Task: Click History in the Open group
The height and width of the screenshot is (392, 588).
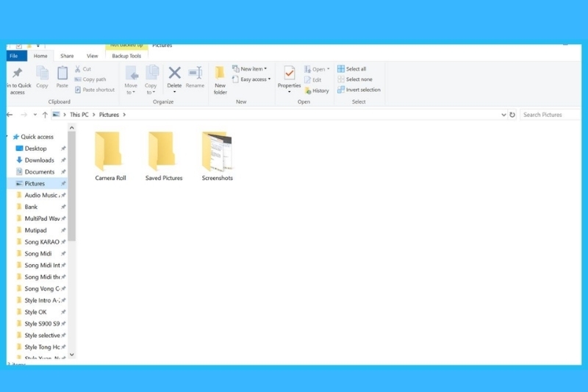Action: tap(317, 90)
